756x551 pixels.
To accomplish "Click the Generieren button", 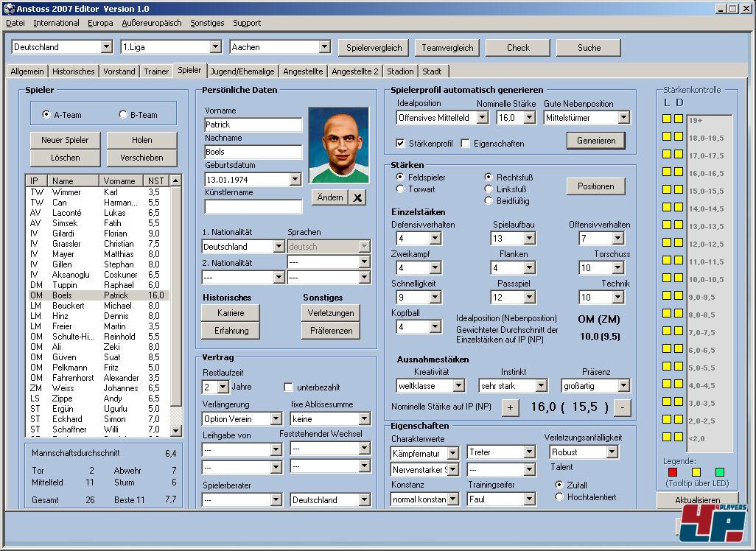I will pos(595,140).
